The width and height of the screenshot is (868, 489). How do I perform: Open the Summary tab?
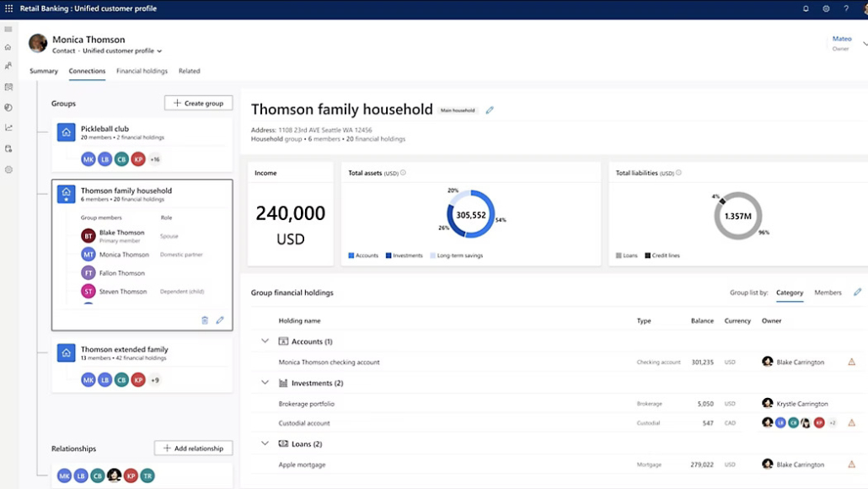click(x=43, y=71)
